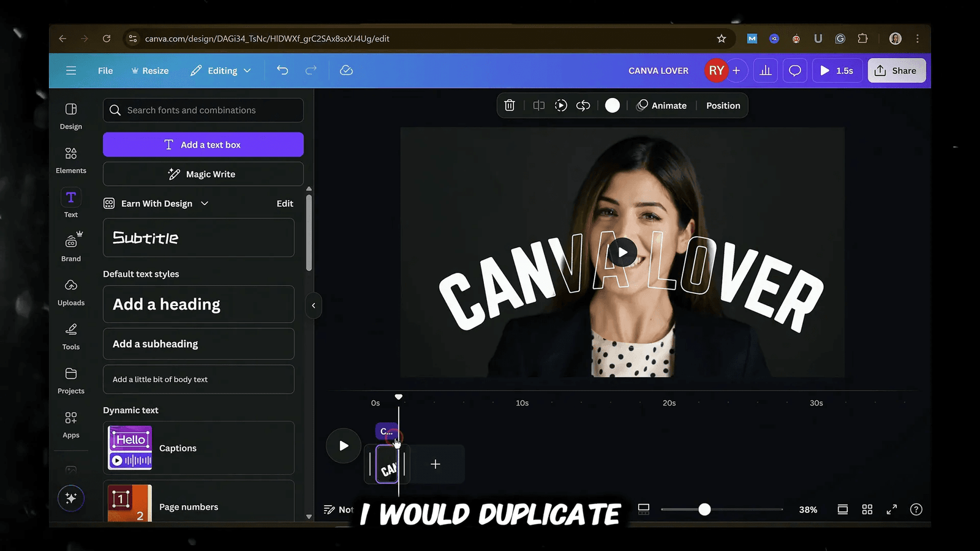The image size is (980, 551).
Task: Expand the Earn With Design brand kit
Action: 205,203
